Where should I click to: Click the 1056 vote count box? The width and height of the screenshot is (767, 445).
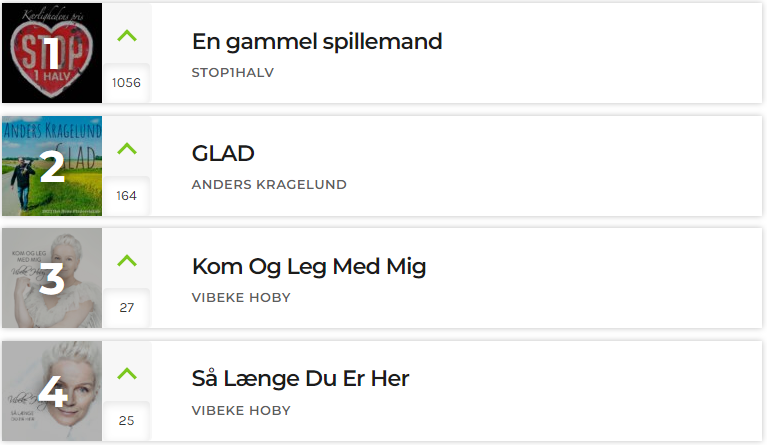pyautogui.click(x=126, y=83)
